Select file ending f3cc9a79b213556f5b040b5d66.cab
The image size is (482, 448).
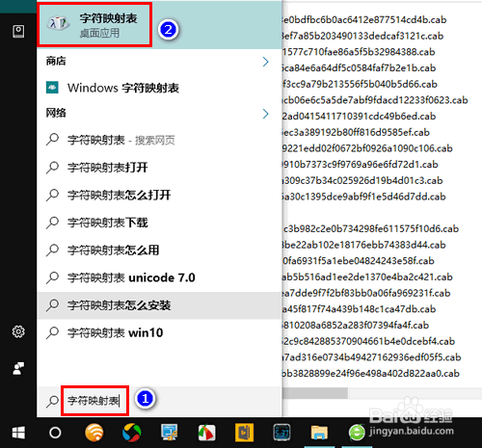point(360,84)
